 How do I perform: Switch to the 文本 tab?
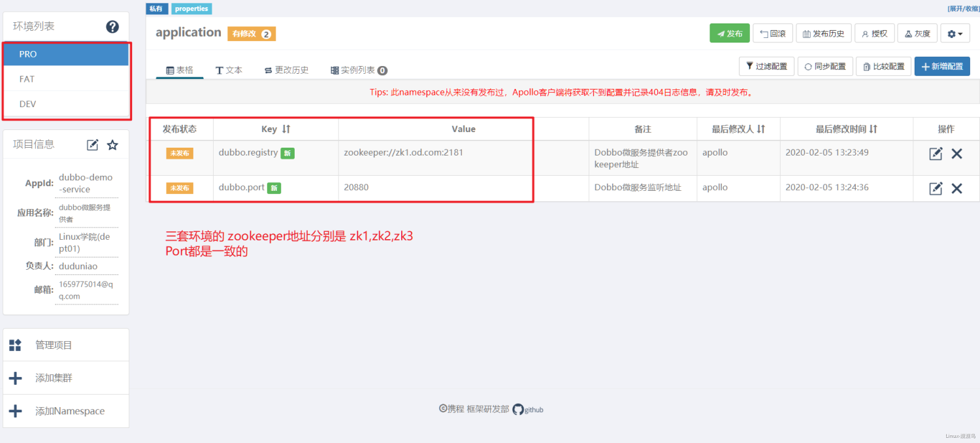point(230,69)
